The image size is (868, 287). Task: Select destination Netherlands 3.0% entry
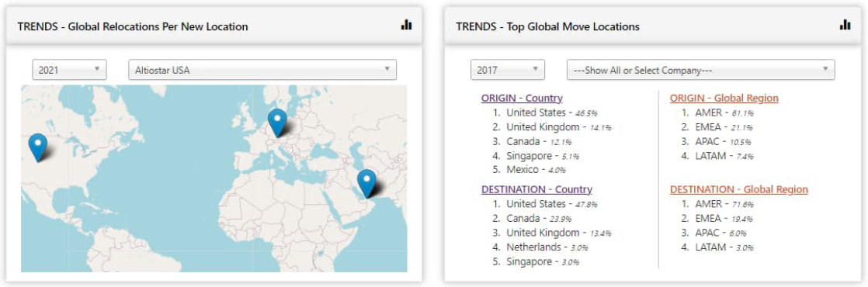[547, 247]
